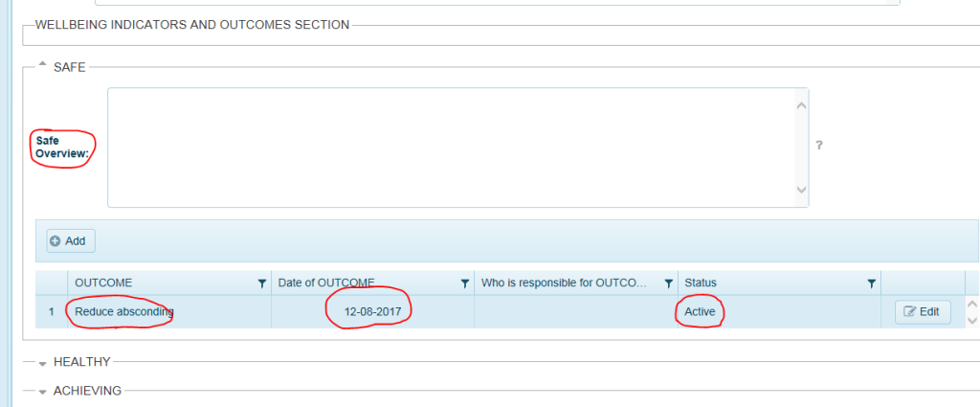The image size is (980, 407).
Task: Open the Who is responsible column filter
Action: 668,283
